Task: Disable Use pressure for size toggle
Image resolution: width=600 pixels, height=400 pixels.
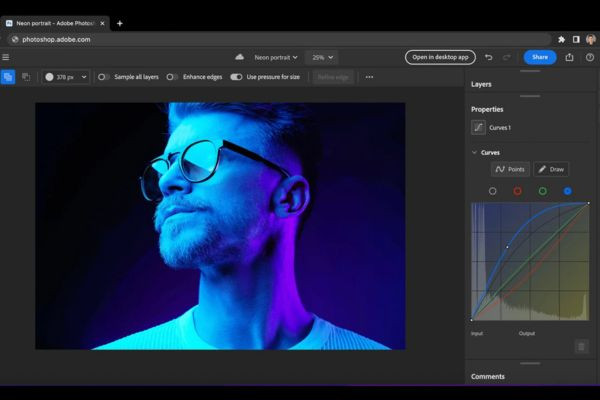Action: [x=236, y=77]
